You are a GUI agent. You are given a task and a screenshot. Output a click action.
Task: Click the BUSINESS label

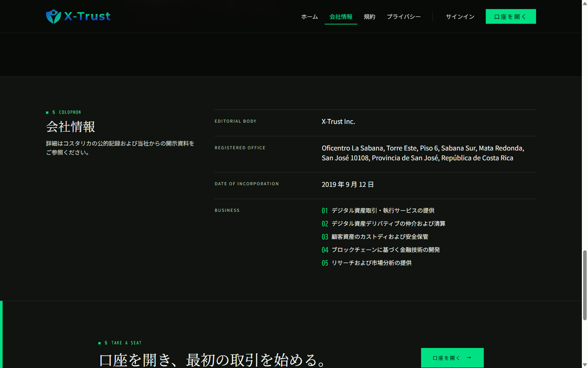(227, 211)
